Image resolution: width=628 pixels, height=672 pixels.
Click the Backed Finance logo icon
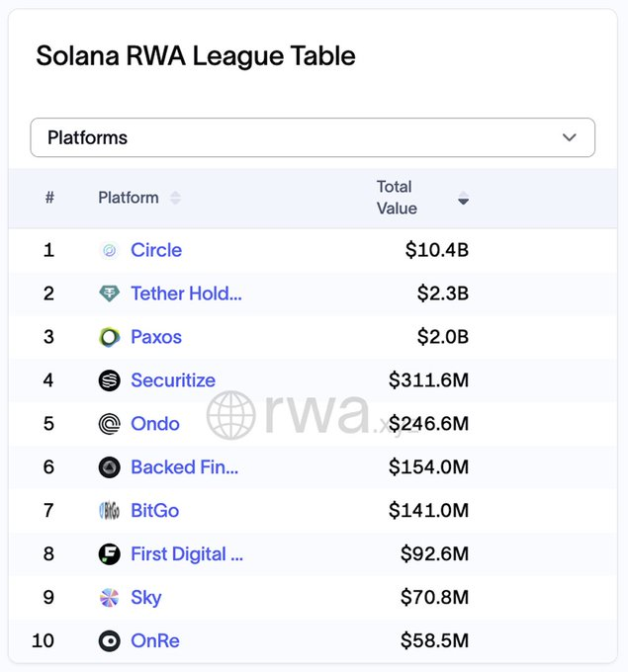tap(109, 467)
